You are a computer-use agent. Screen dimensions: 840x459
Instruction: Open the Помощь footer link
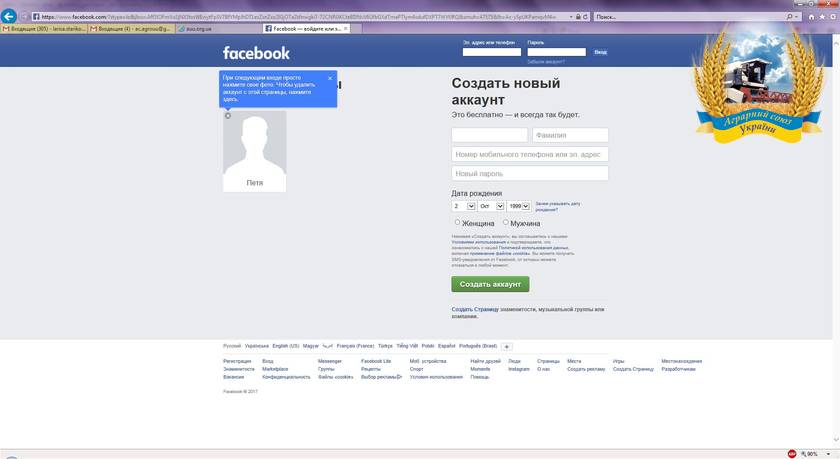(479, 377)
